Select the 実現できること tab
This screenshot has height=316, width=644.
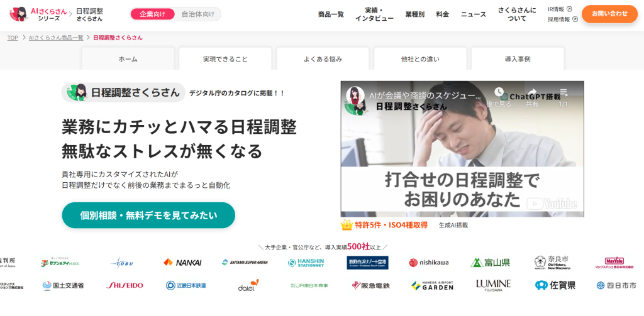pos(225,58)
